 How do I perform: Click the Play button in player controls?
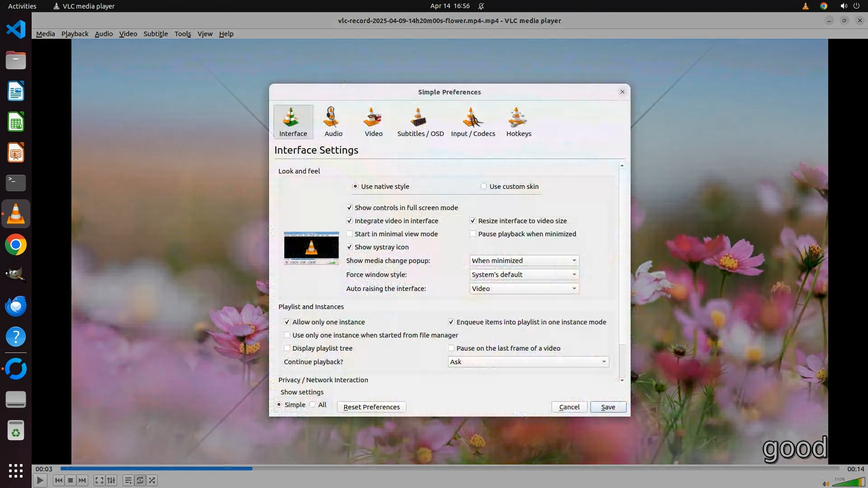[40, 480]
